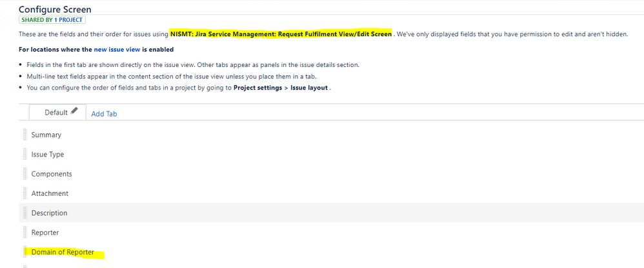Image resolution: width=644 pixels, height=268 pixels.
Task: Click the Issue layout text
Action: (x=309, y=88)
